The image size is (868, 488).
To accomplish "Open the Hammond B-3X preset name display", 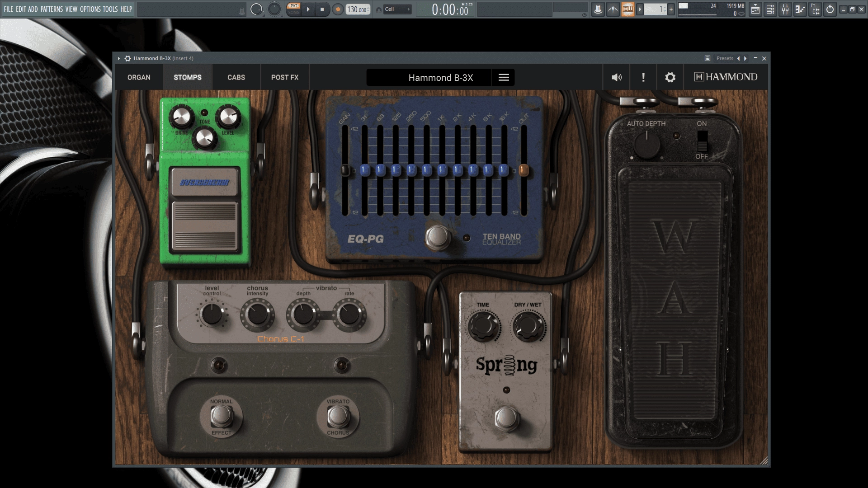I will [429, 77].
